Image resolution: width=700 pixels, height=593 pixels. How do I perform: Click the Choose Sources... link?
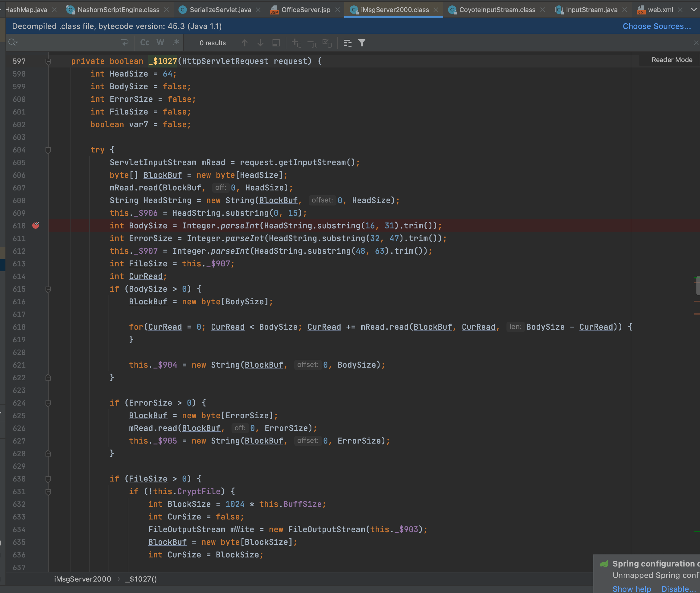[x=656, y=26]
